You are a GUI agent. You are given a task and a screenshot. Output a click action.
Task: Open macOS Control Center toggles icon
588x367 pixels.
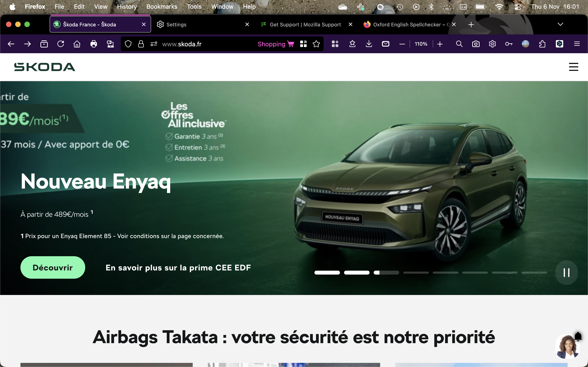[x=517, y=7]
